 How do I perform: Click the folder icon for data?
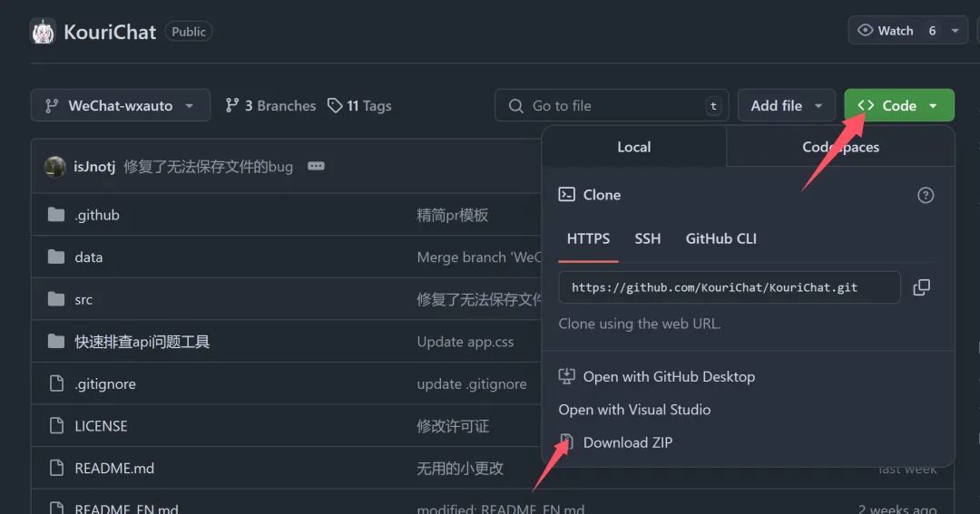[x=56, y=257]
